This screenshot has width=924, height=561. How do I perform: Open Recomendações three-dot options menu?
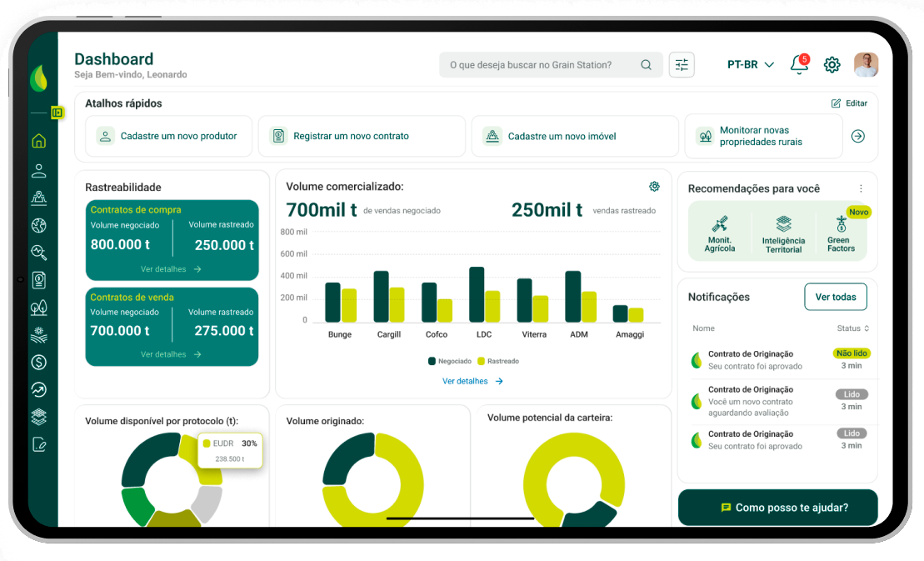tap(861, 188)
